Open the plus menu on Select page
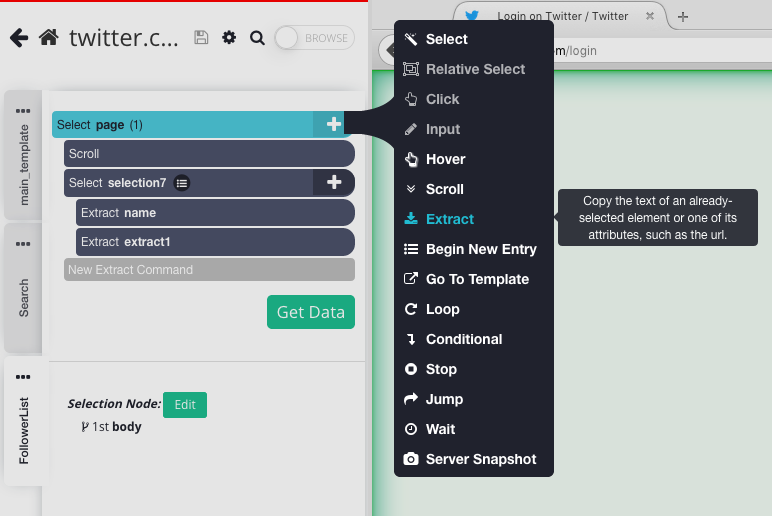The width and height of the screenshot is (772, 516). tap(333, 124)
